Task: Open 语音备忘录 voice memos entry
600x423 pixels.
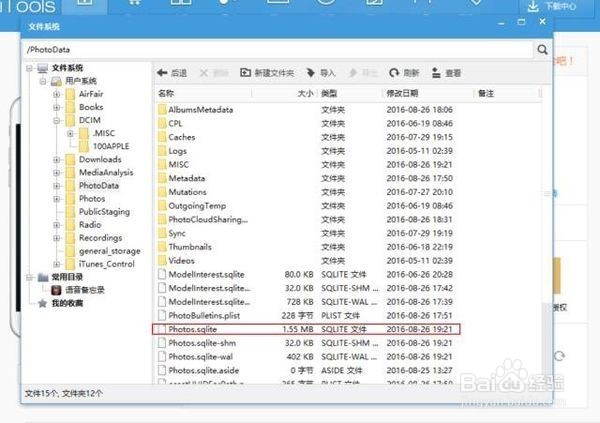Action: 78,290
